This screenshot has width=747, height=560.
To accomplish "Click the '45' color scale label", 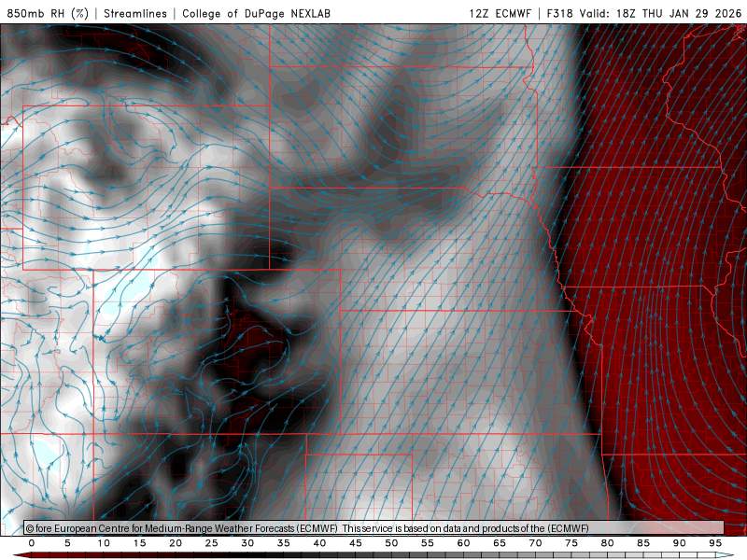I will 356,543.
